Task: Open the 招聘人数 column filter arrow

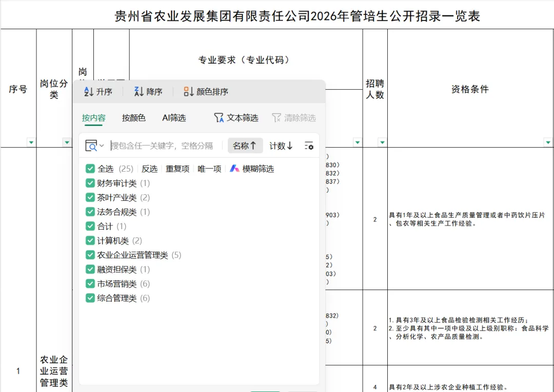Action: 382,142
